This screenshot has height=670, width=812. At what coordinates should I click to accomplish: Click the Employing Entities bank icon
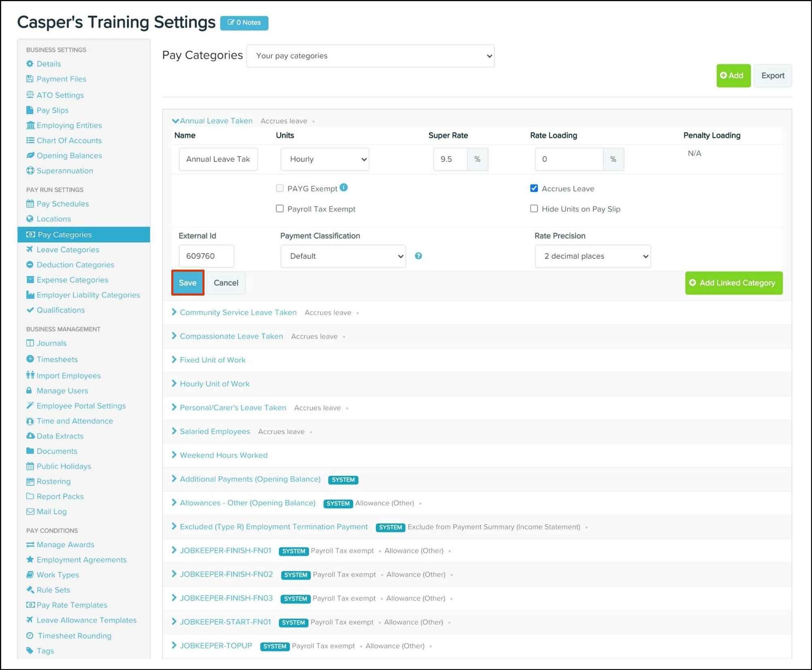tap(30, 125)
